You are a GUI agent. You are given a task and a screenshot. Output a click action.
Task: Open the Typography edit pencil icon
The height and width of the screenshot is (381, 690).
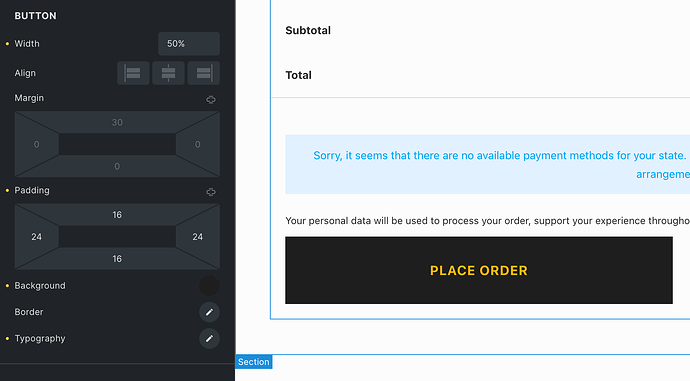[x=209, y=338]
